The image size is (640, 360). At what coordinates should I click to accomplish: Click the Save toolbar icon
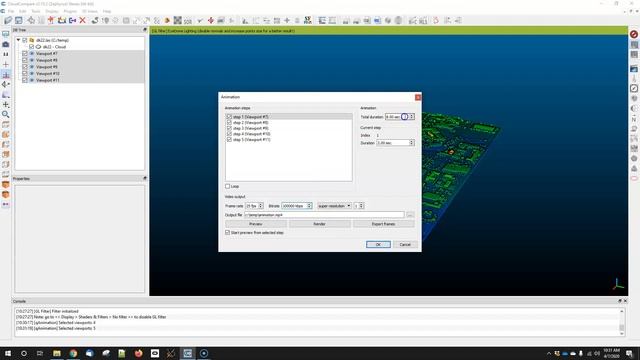19,20
